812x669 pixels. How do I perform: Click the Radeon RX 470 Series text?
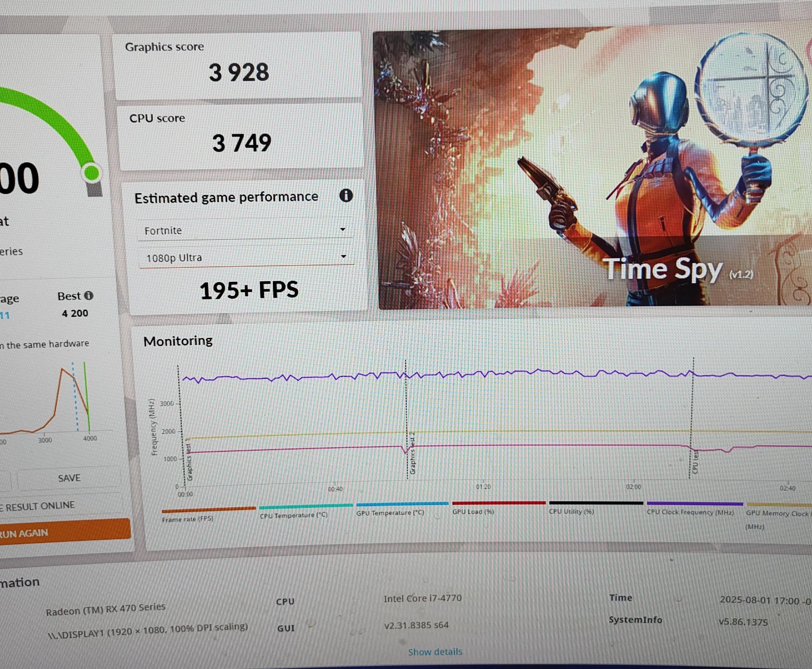105,609
